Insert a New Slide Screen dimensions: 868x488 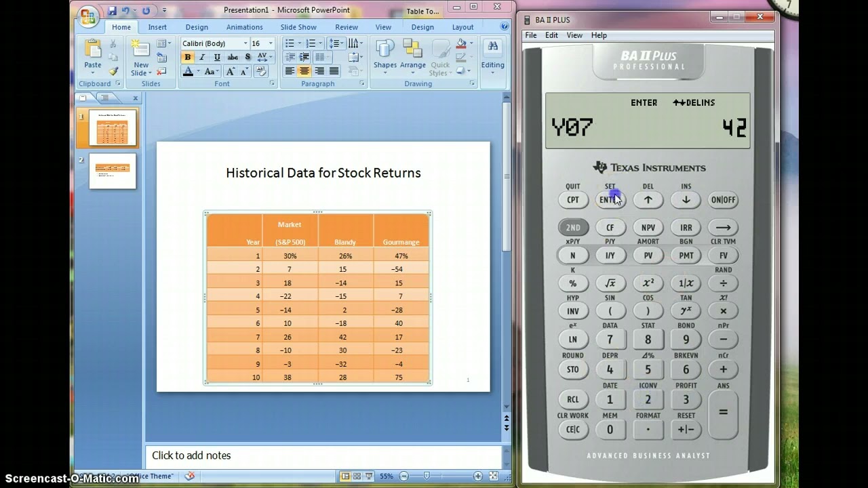pyautogui.click(x=140, y=58)
